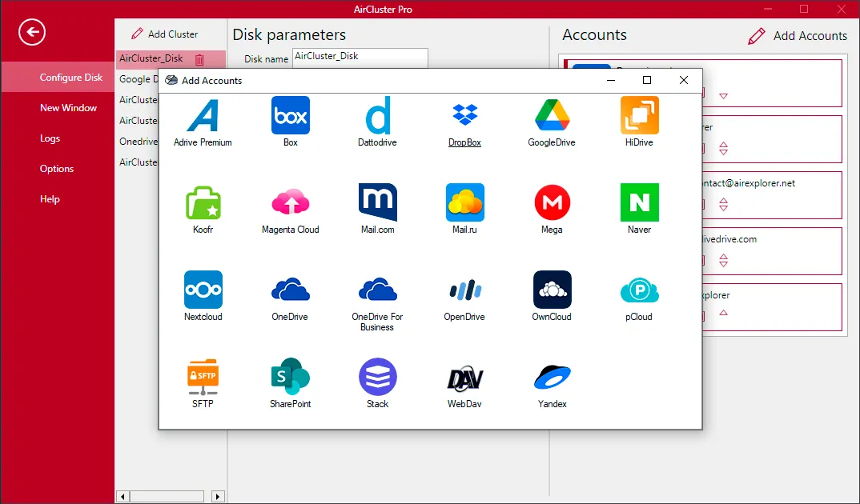Add a WebDav connection
860x504 pixels.
point(464,378)
